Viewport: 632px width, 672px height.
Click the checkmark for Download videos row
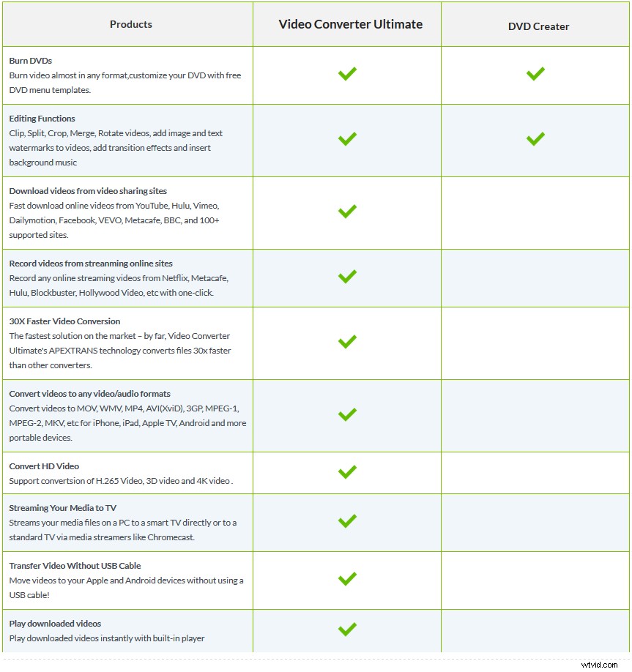[x=347, y=212]
